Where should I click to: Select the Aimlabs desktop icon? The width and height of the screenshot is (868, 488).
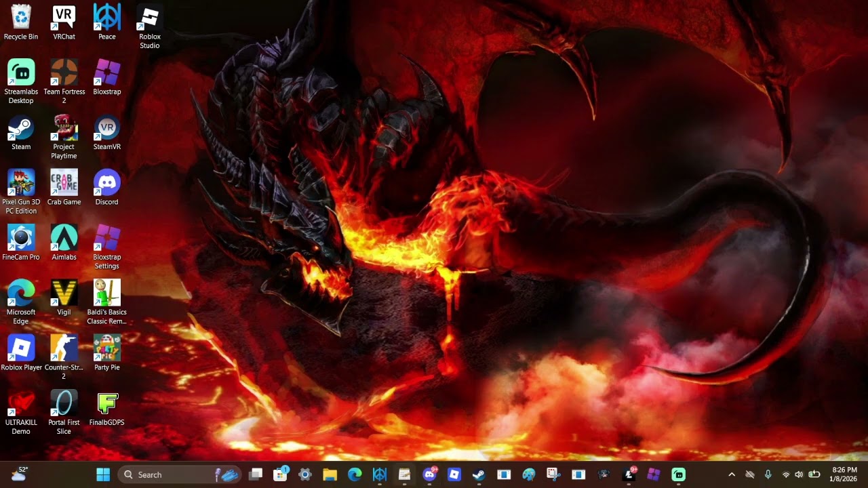(x=64, y=243)
